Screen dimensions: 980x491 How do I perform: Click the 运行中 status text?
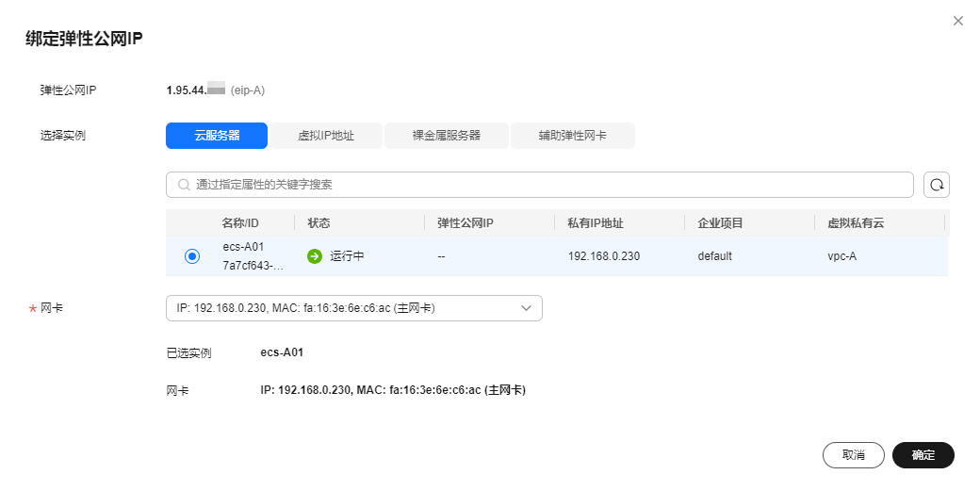click(347, 256)
